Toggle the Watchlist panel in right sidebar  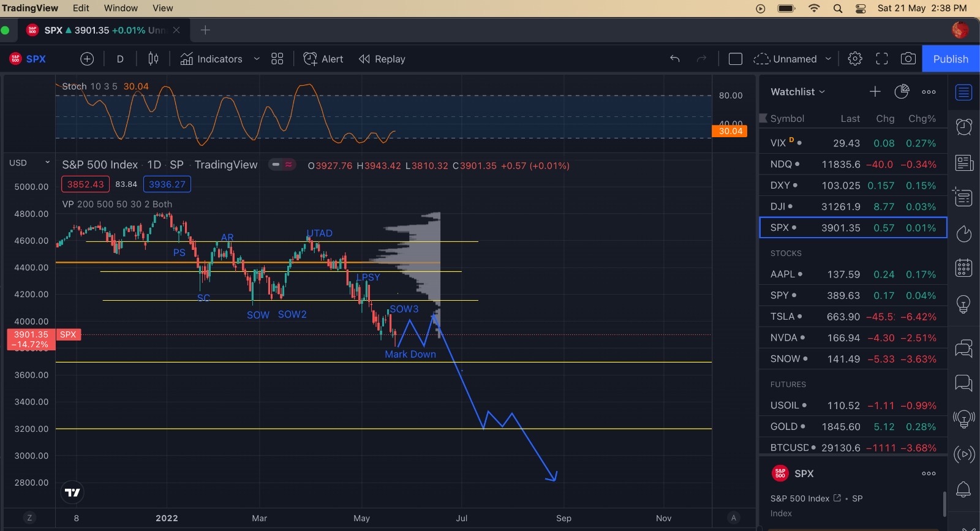963,92
